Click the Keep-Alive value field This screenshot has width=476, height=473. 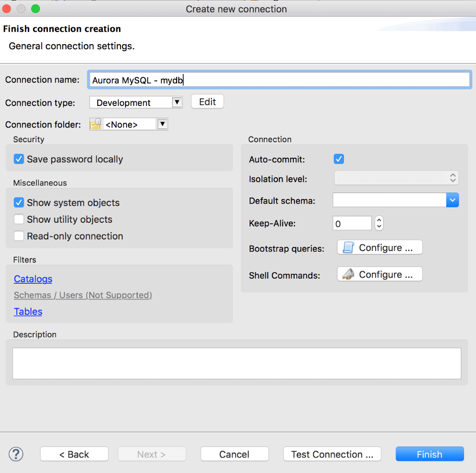coord(352,223)
